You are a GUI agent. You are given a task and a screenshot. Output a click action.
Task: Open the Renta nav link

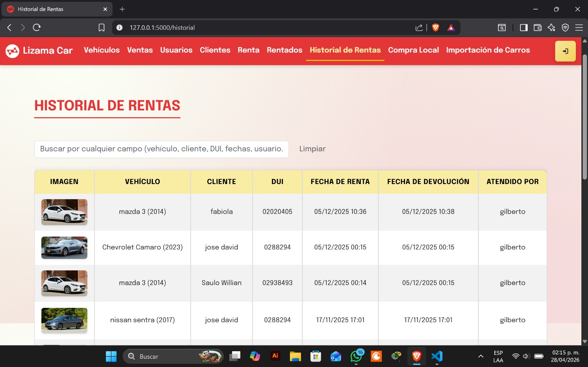click(248, 50)
